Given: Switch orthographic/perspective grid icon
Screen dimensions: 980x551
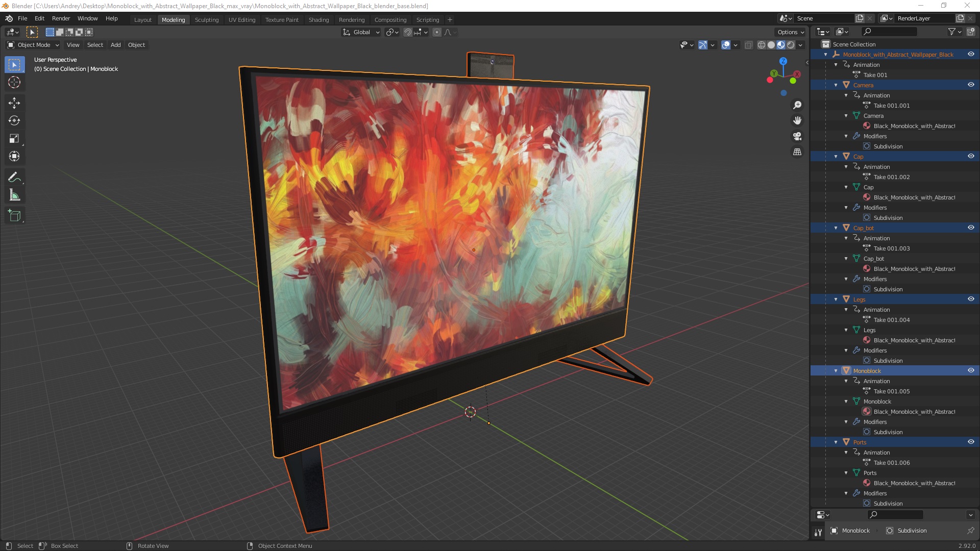Looking at the screenshot, I should coord(797,152).
